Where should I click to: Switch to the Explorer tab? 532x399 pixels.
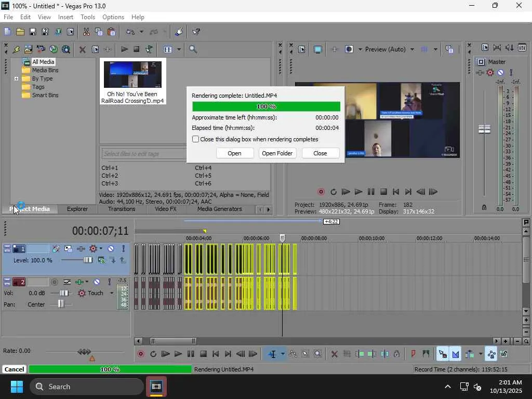[x=77, y=209]
